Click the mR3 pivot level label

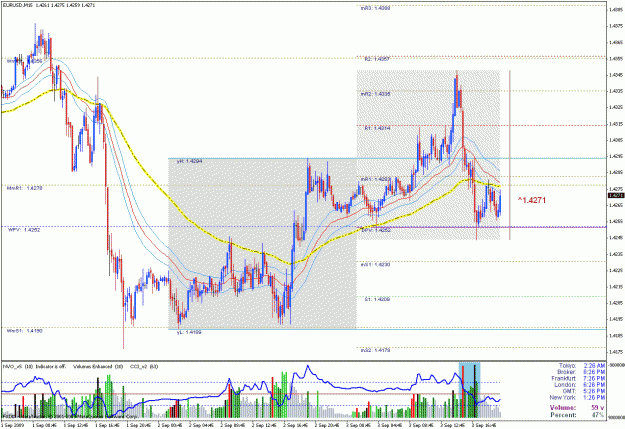[x=375, y=8]
